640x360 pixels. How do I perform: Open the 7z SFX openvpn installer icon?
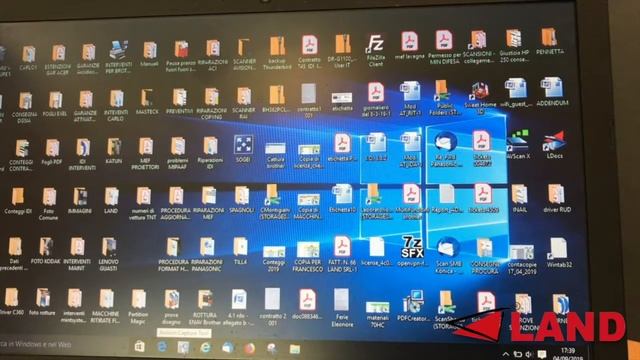(x=412, y=247)
